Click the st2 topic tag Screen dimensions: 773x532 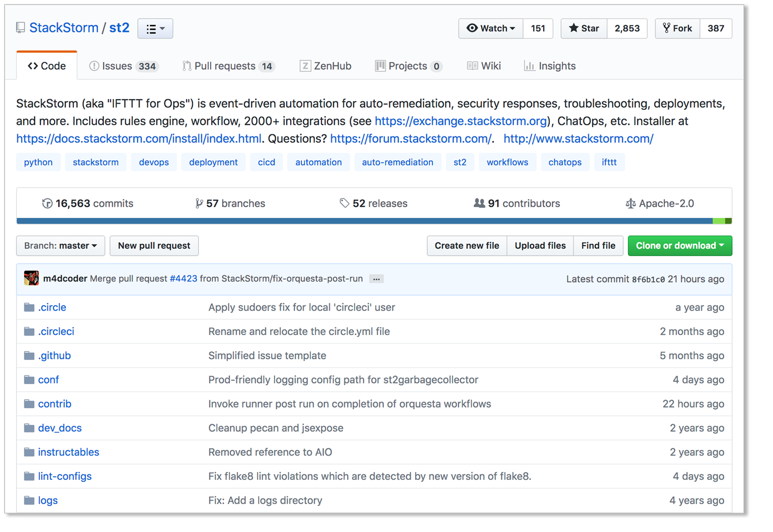(x=460, y=162)
